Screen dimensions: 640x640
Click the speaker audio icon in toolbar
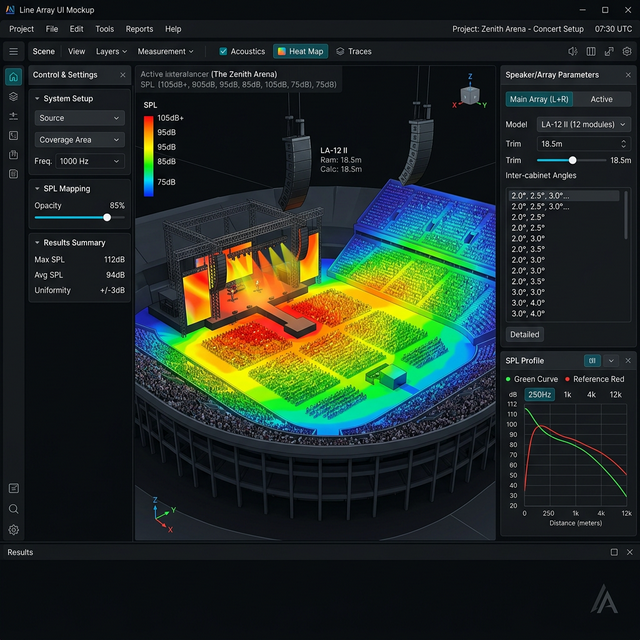pos(573,51)
